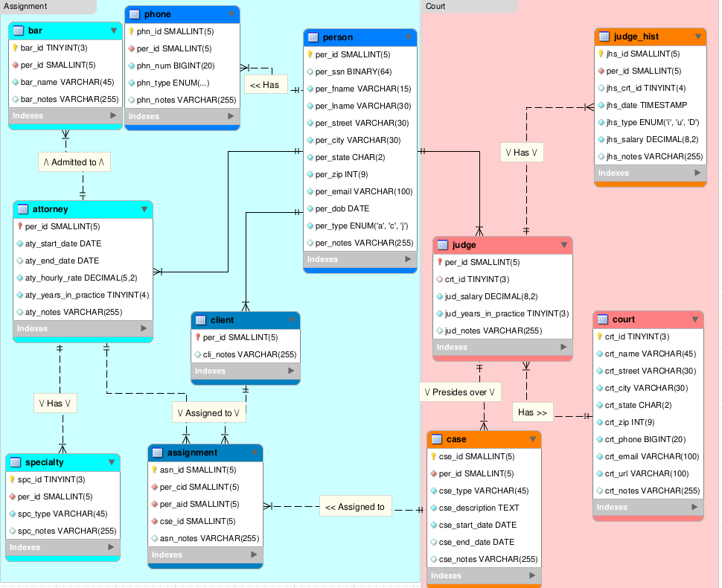Expand Indexes section of judge table
This screenshot has width=722, height=588.
pyautogui.click(x=563, y=347)
